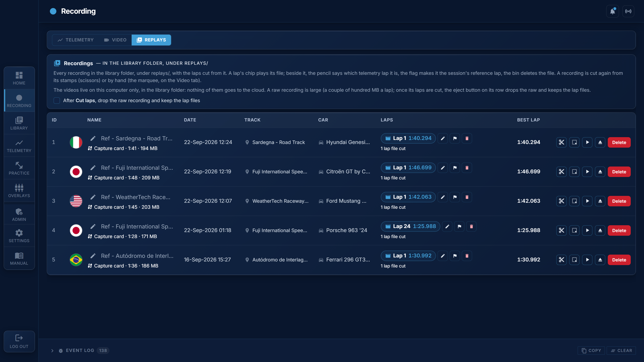Viewport: 644px width, 362px height.
Task: Eject raw recording of Porsche 963 row
Action: (600, 230)
